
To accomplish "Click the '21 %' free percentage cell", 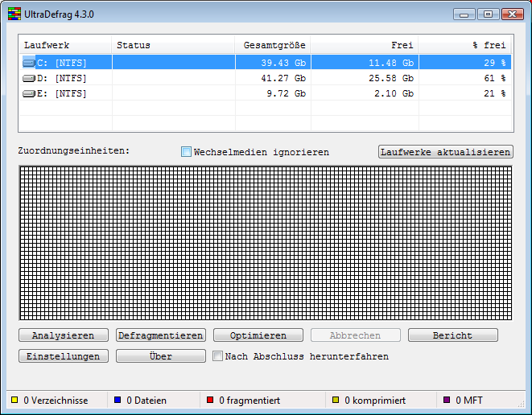I will click(465, 93).
